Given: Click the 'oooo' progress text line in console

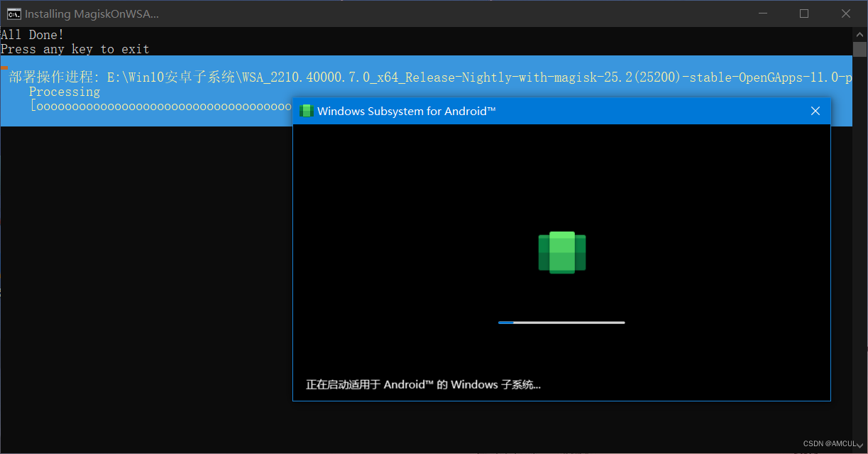Looking at the screenshot, I should point(161,107).
